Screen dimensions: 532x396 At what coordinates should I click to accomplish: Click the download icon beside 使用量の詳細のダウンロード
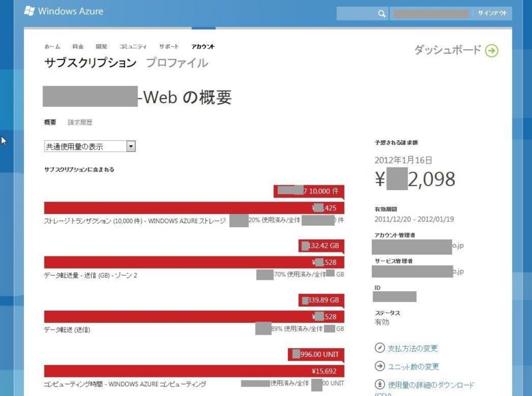(x=379, y=385)
